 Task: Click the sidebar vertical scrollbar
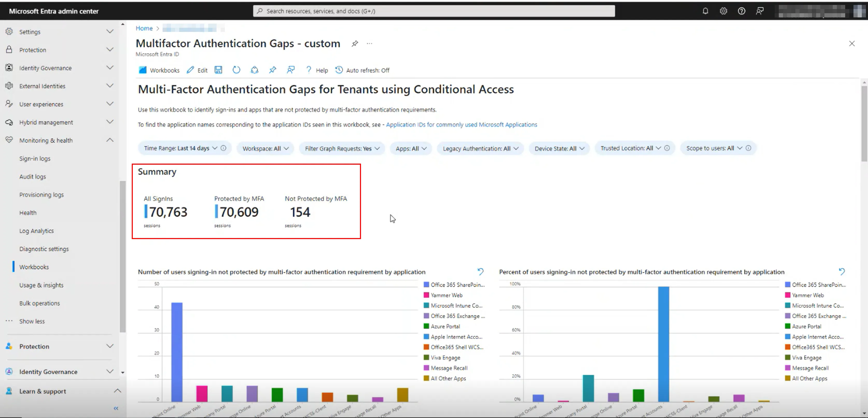(122, 256)
